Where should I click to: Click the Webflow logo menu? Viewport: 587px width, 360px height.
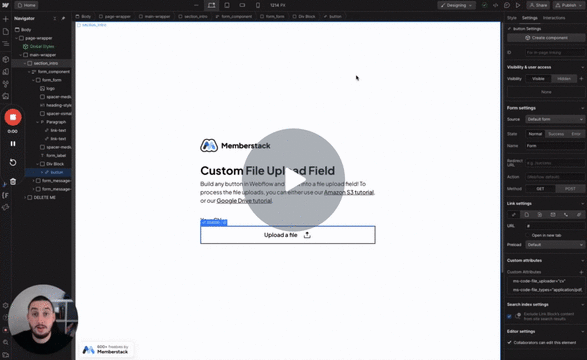5,5
